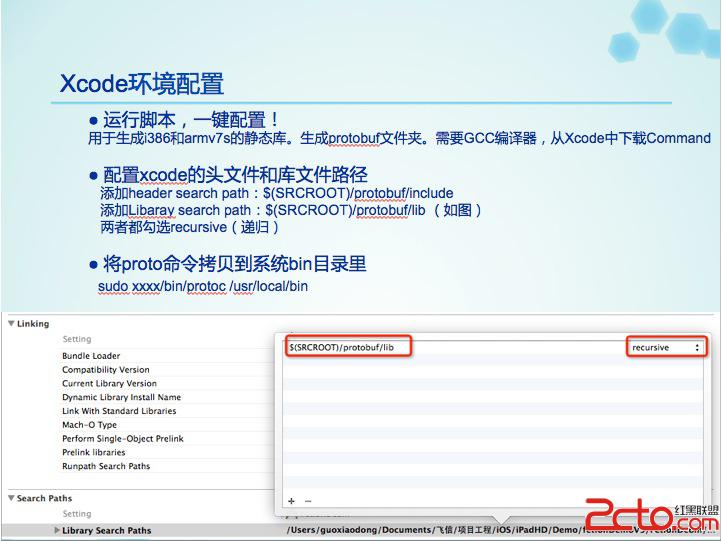The image size is (722, 541).
Task: Click the Linking section header
Action: 33,324
